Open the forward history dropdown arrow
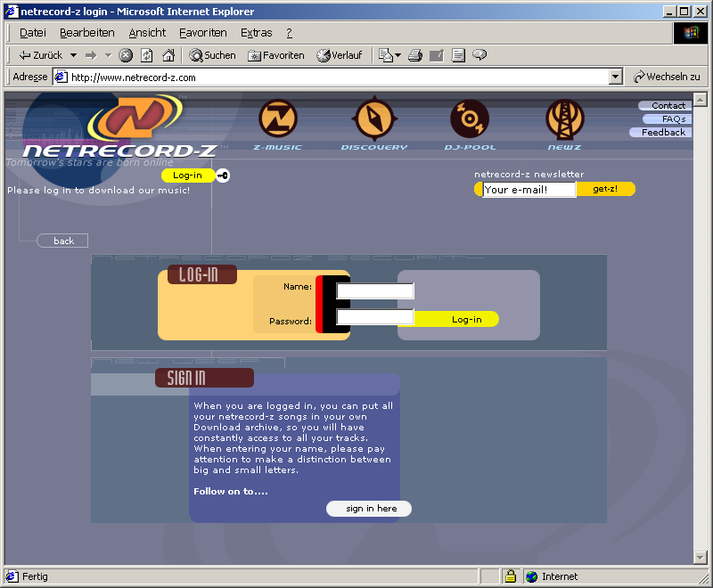 (x=108, y=55)
